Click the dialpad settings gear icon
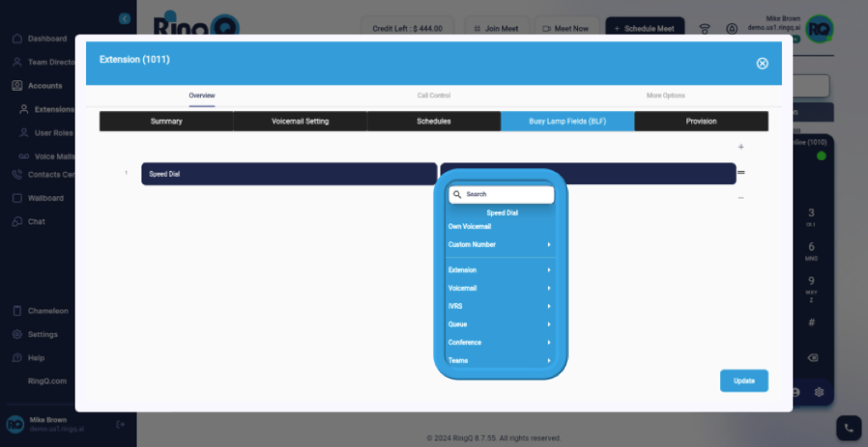 (x=819, y=392)
